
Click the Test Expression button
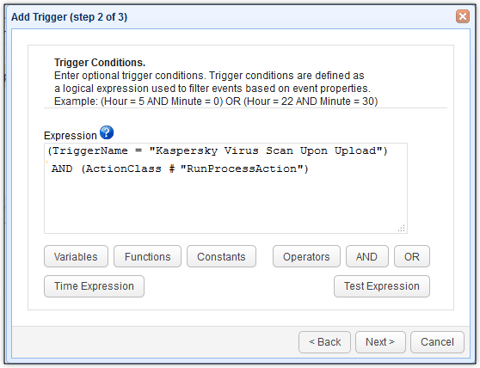click(382, 286)
